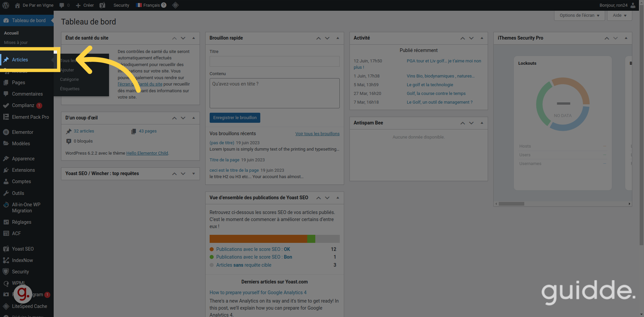Collapse the iThemes Security Pro panel
Image resolution: width=644 pixels, height=317 pixels.
(x=626, y=38)
